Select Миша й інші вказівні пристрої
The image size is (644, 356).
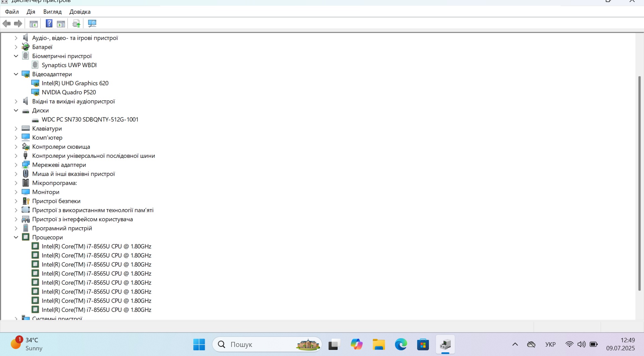[73, 174]
